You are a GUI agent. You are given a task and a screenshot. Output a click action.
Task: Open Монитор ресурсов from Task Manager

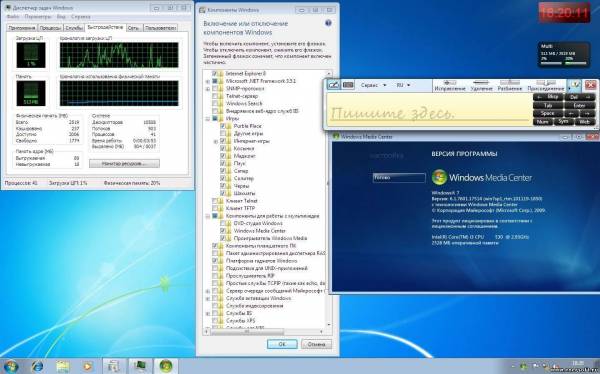click(x=124, y=163)
